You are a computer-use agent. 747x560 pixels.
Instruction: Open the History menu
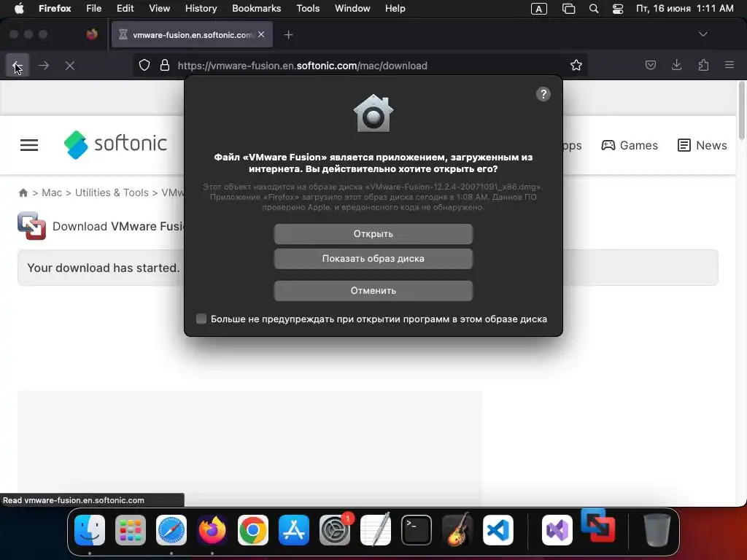(201, 9)
